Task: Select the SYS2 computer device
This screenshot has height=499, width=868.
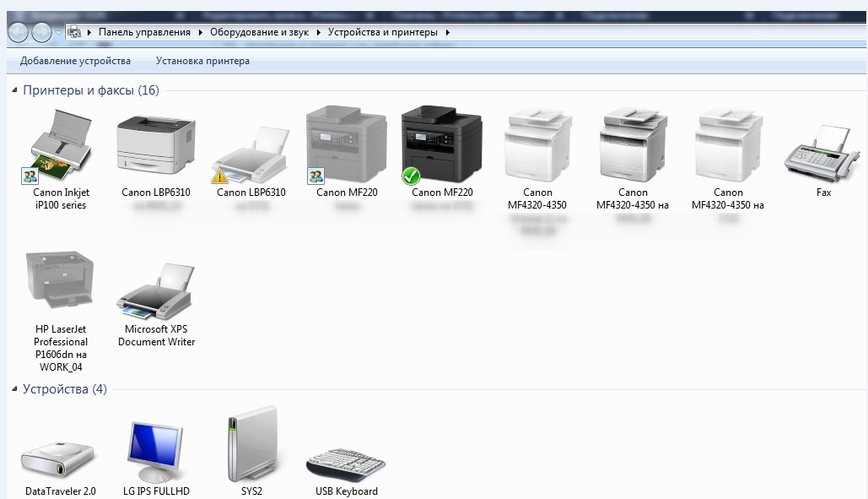Action: 251,452
